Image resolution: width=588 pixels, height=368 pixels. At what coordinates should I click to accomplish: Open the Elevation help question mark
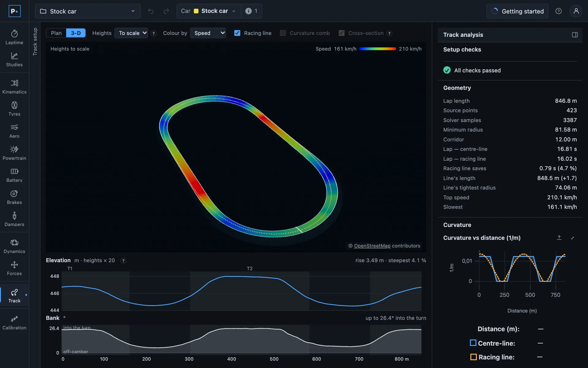click(x=123, y=260)
